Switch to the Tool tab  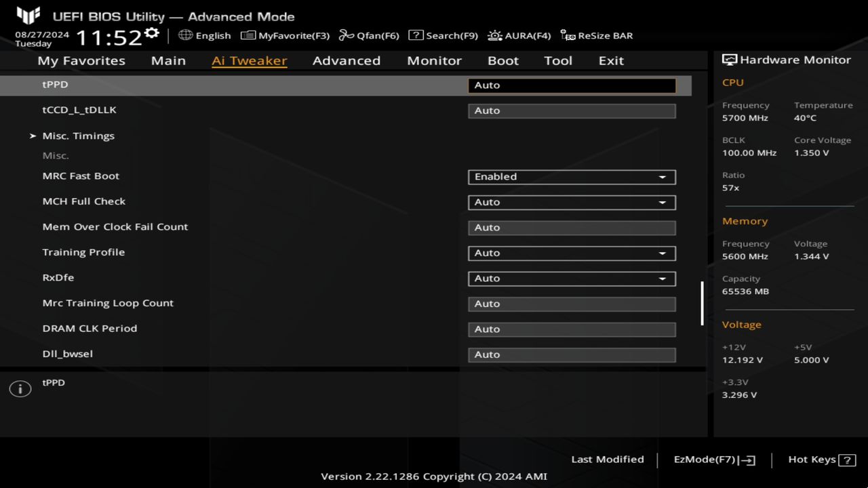point(558,60)
